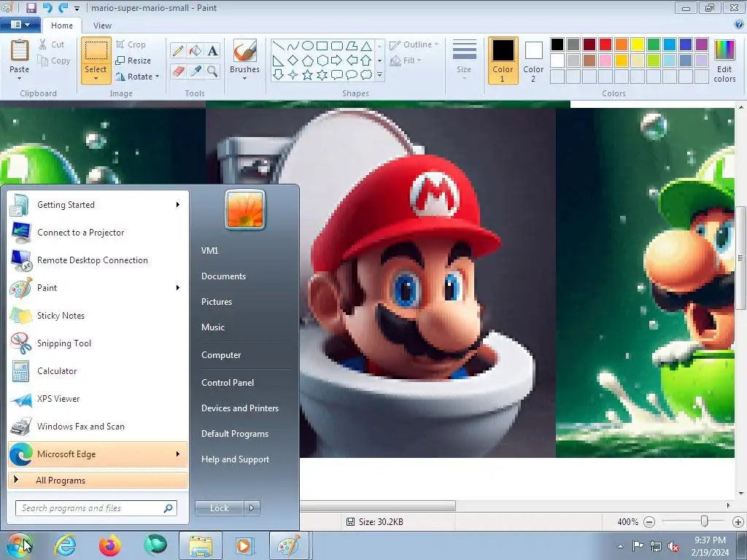This screenshot has width=747, height=560.
Task: Open the Paste dropdown arrow
Action: tap(20, 79)
